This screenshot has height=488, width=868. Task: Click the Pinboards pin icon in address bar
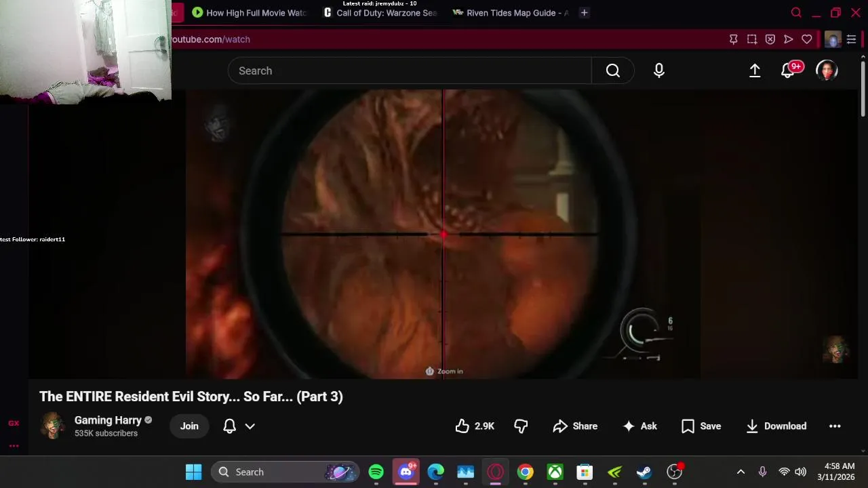pos(733,39)
